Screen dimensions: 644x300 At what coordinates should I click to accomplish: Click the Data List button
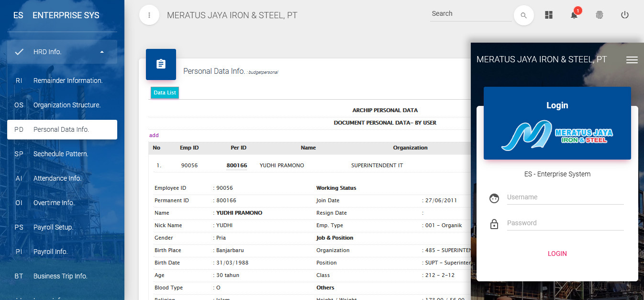[165, 92]
